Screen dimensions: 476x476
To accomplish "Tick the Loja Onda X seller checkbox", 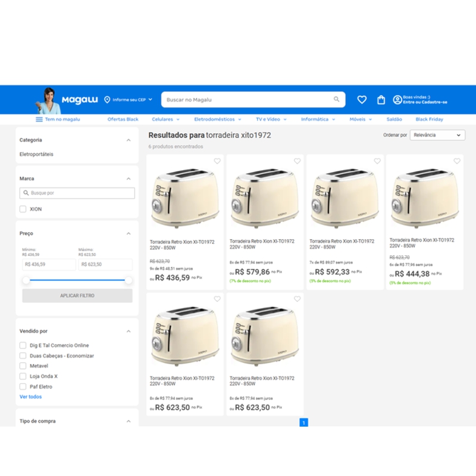I will [23, 376].
